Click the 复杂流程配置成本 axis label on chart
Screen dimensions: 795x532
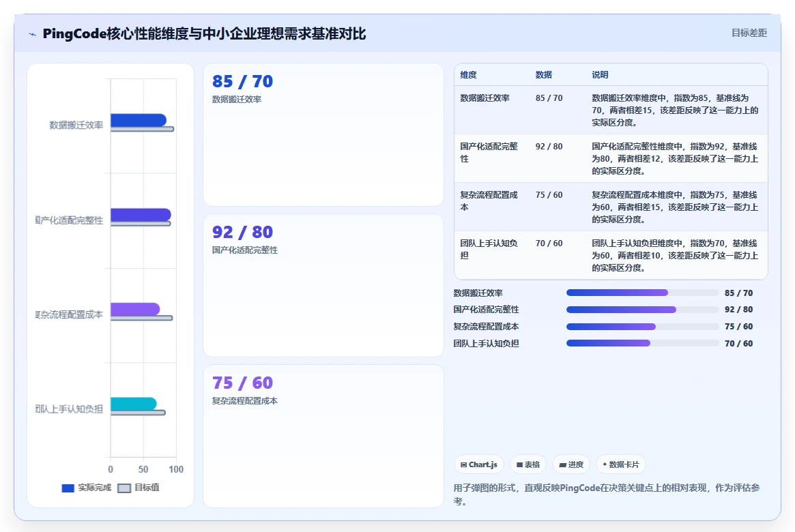[69, 314]
